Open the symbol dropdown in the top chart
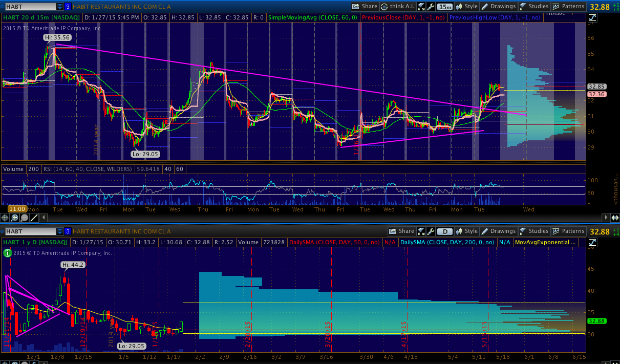The height and width of the screenshot is (364, 620). click(x=60, y=7)
